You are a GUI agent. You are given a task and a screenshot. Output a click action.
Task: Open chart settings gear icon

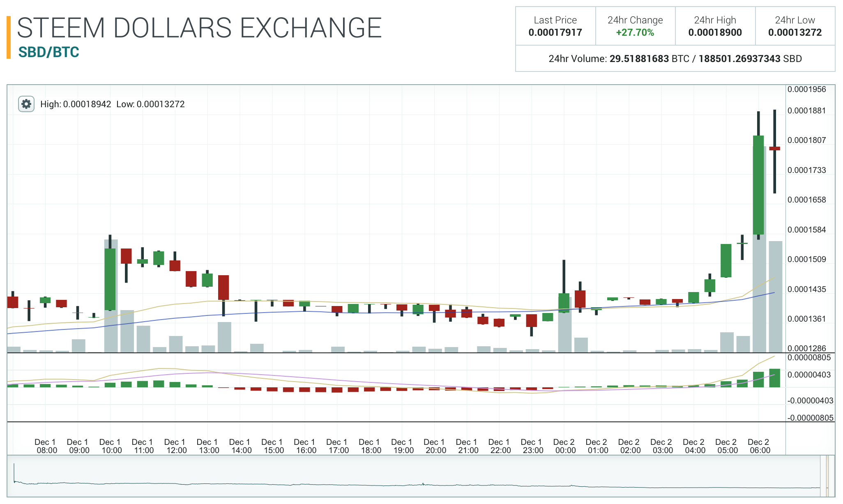[26, 104]
